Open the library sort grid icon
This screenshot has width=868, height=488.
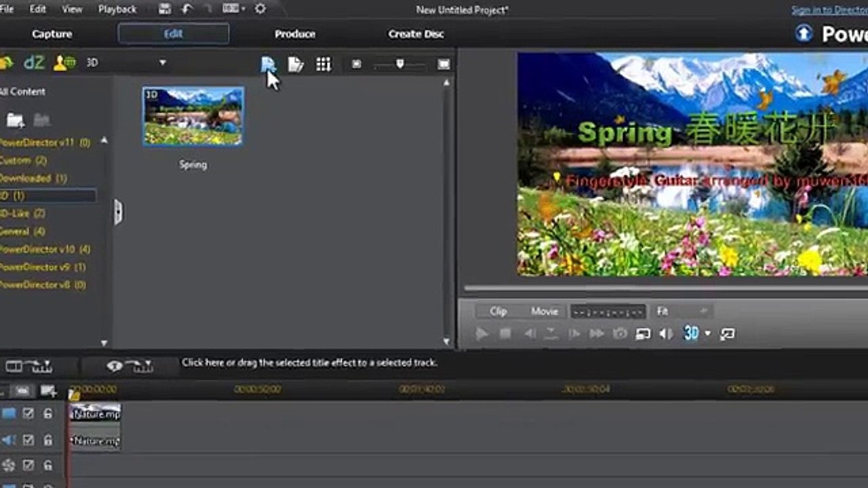point(323,64)
